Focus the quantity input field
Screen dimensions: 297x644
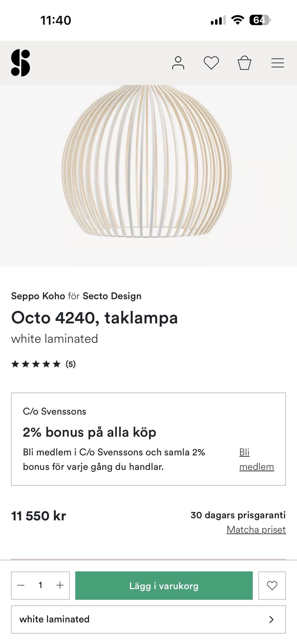pos(40,585)
